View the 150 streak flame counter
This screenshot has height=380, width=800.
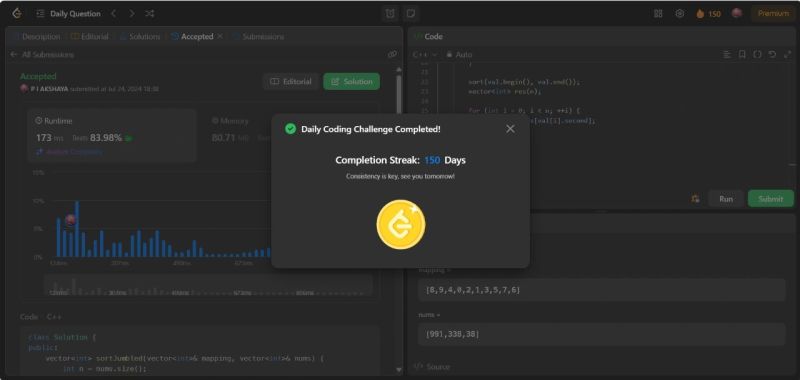click(709, 14)
